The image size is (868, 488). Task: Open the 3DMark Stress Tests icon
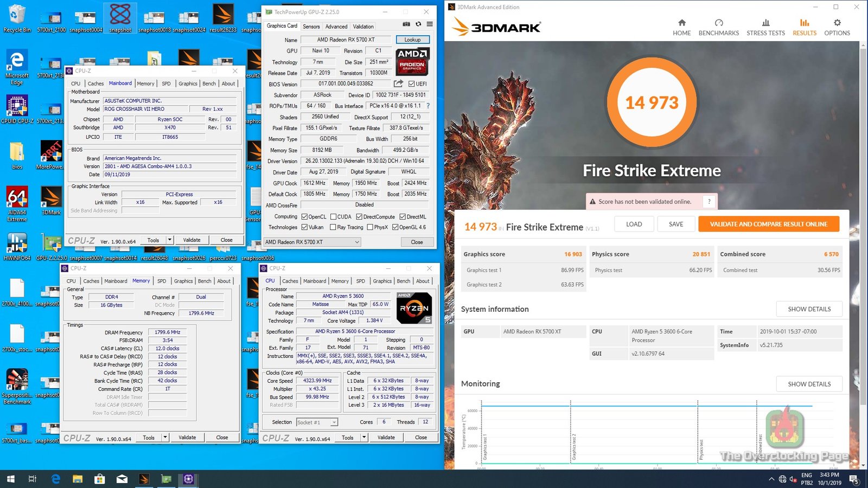click(x=765, y=23)
